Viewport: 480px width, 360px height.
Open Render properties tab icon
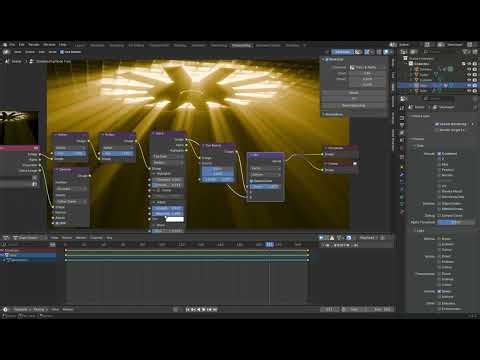click(403, 117)
